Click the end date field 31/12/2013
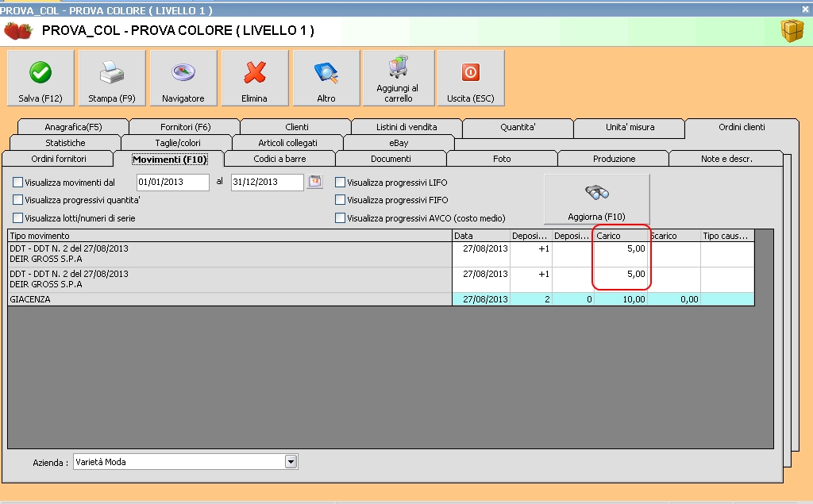Image resolution: width=813 pixels, height=504 pixels. [267, 182]
